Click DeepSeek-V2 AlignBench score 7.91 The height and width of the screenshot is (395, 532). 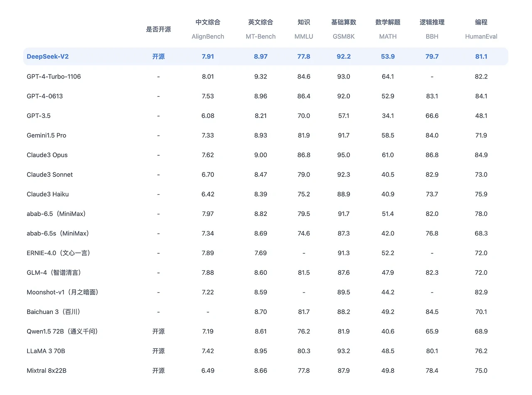coord(208,56)
